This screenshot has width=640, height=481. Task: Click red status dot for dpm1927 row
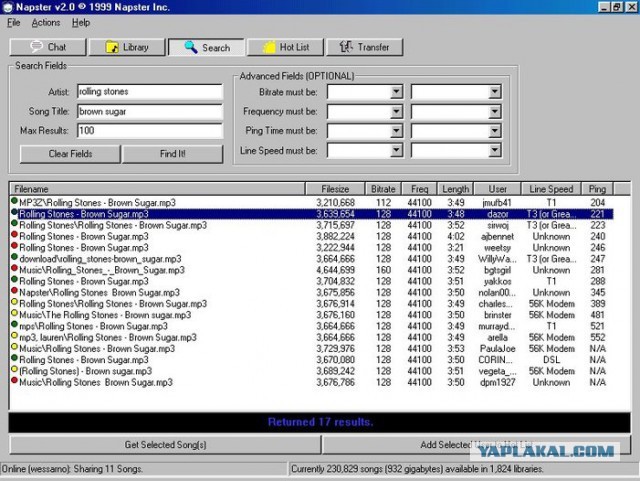14,381
